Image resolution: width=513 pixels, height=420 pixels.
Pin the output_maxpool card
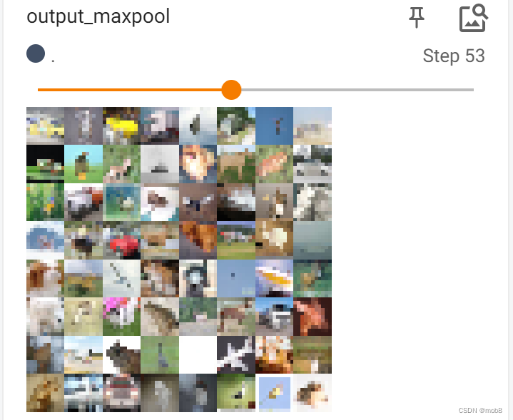click(417, 17)
